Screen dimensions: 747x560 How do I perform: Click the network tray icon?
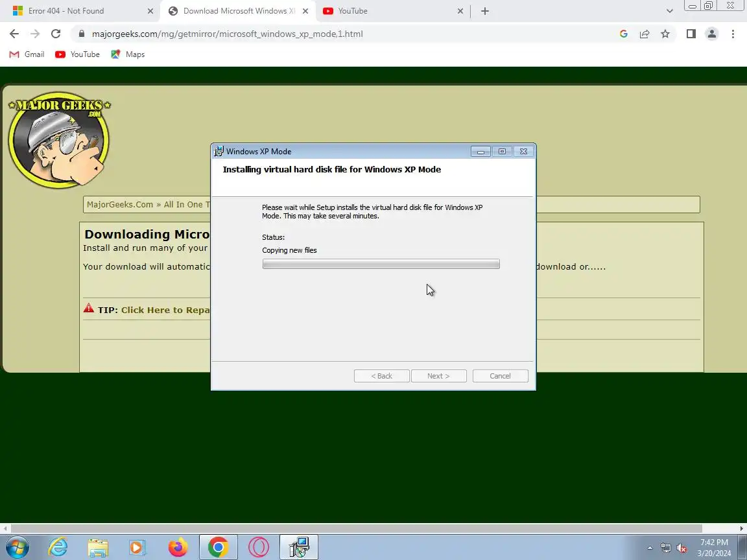click(665, 548)
